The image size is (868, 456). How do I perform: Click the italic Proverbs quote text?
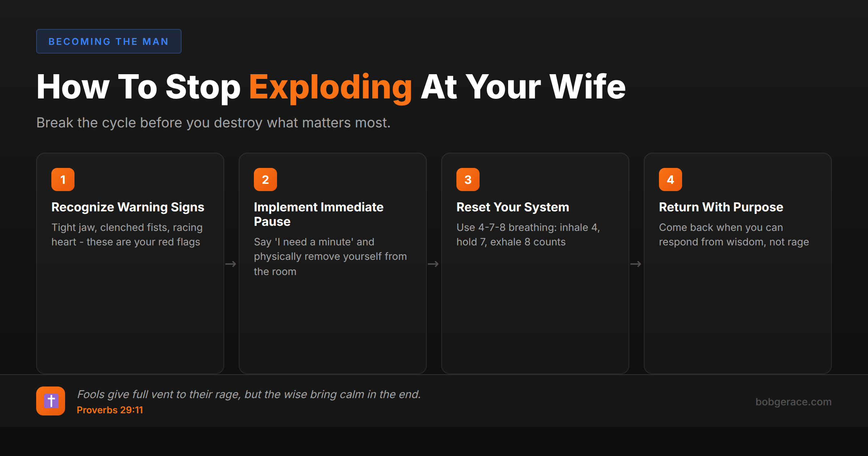pos(250,394)
